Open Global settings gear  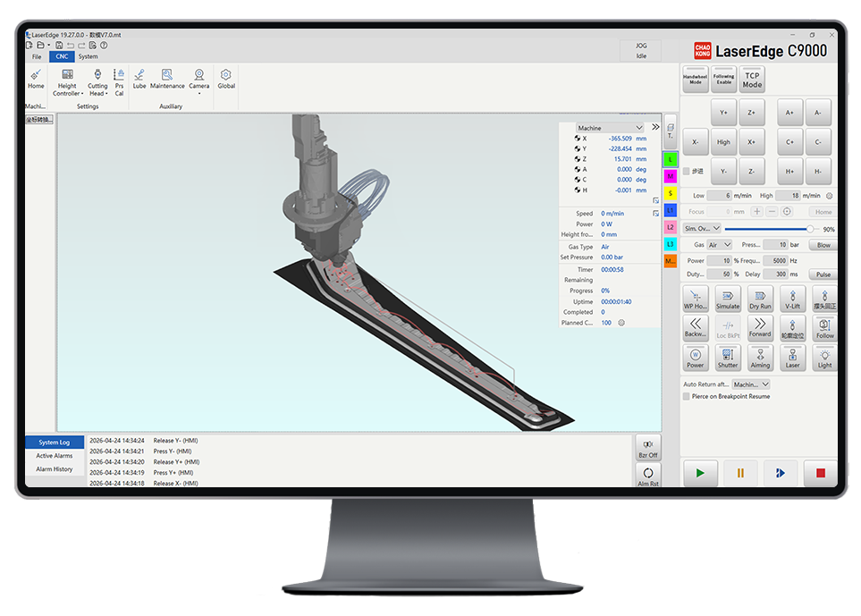[x=226, y=79]
